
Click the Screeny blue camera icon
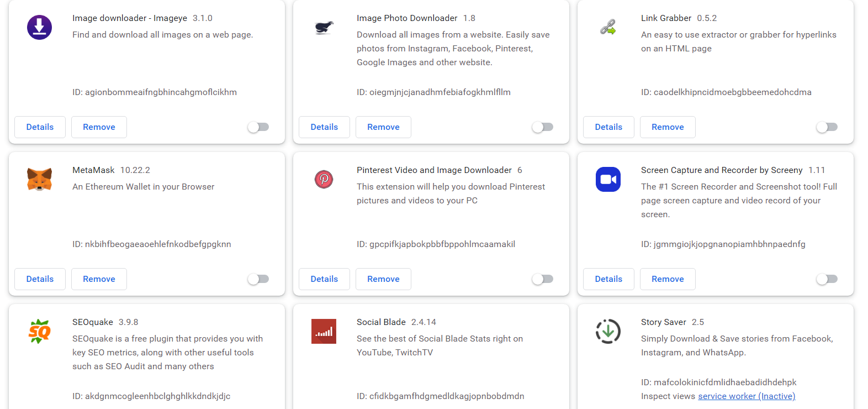point(608,179)
